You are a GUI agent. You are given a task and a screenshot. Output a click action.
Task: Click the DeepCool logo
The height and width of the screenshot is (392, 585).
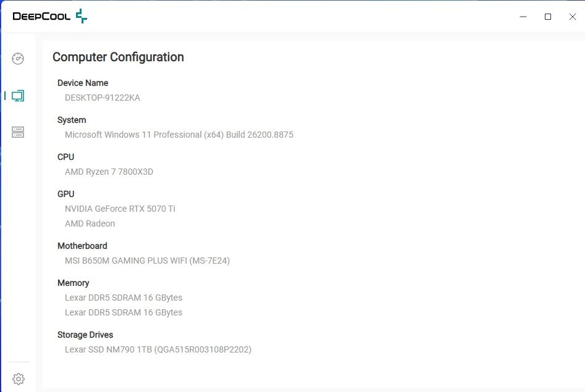click(x=49, y=16)
